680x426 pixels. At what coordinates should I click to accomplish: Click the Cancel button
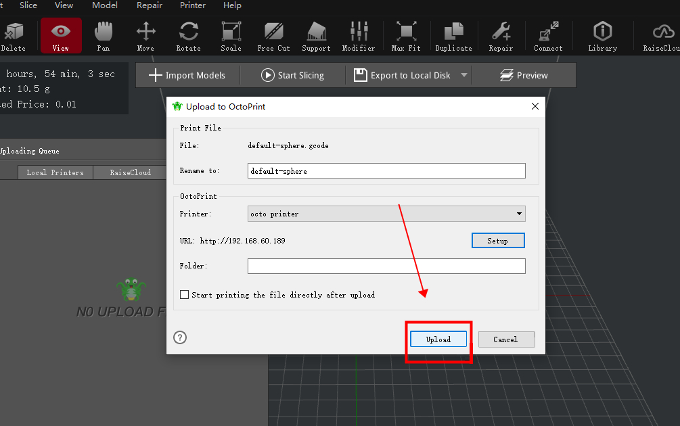[506, 339]
